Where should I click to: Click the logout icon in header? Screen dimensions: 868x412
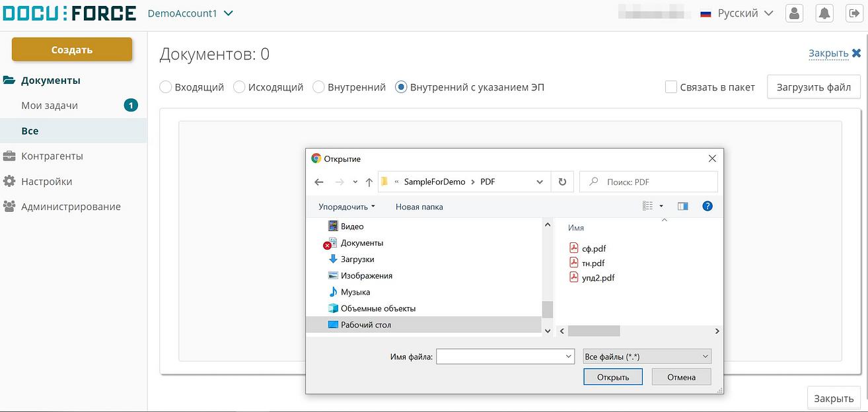pos(854,13)
